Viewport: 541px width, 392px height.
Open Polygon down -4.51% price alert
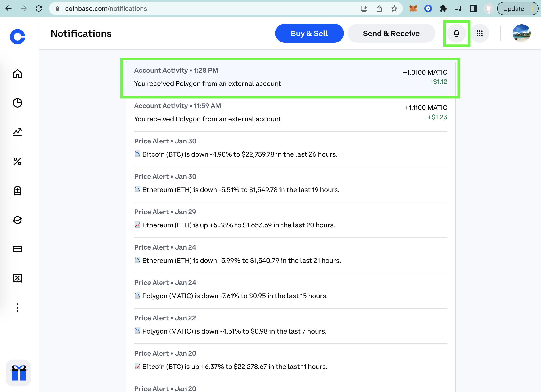tap(291, 325)
